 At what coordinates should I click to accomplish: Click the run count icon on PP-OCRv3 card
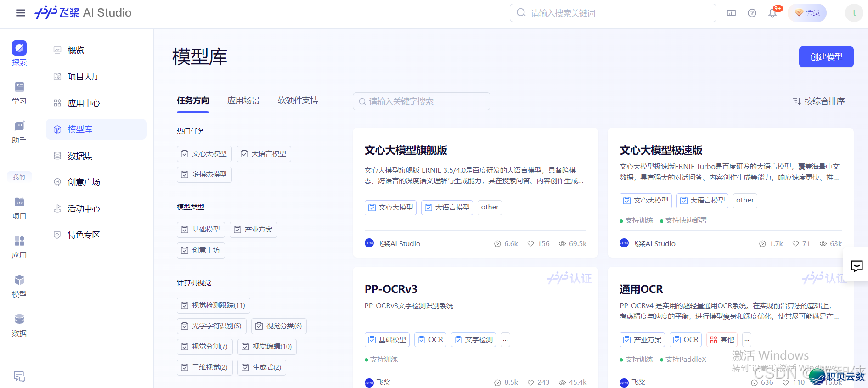click(497, 382)
